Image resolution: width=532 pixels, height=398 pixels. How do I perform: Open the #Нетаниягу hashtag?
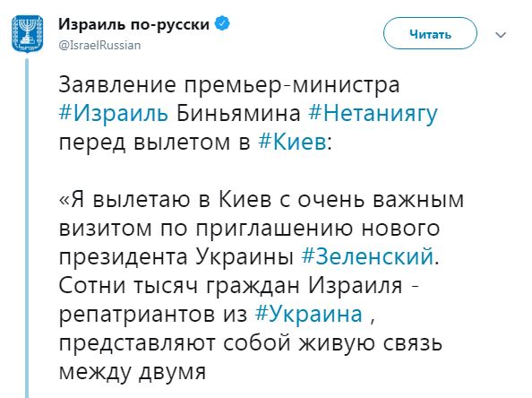[373, 114]
